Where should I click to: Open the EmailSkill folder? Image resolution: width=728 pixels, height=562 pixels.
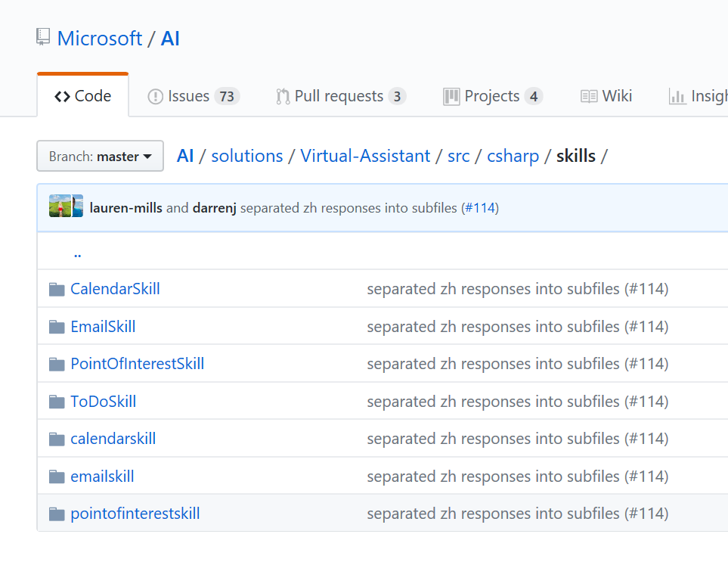point(103,327)
